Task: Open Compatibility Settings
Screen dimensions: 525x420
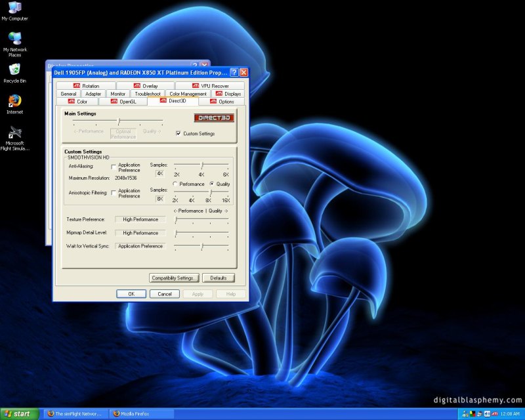Action: (174, 278)
